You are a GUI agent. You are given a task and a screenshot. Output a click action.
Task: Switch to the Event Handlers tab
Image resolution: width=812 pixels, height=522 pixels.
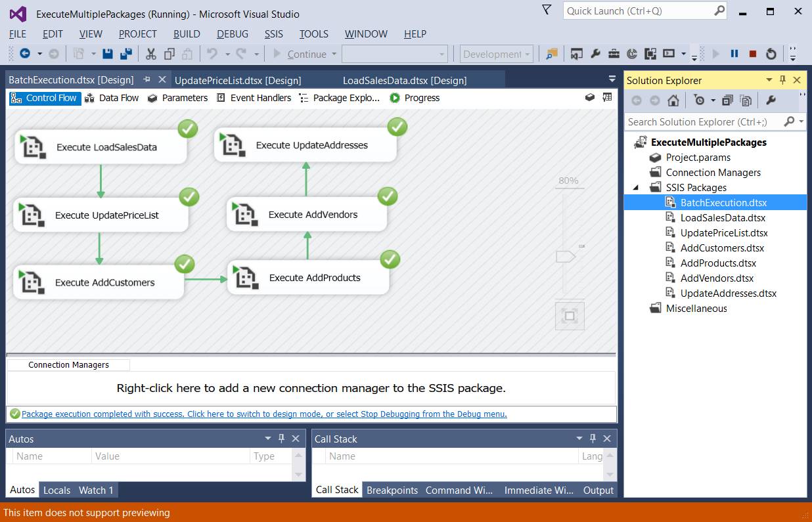pyautogui.click(x=254, y=98)
